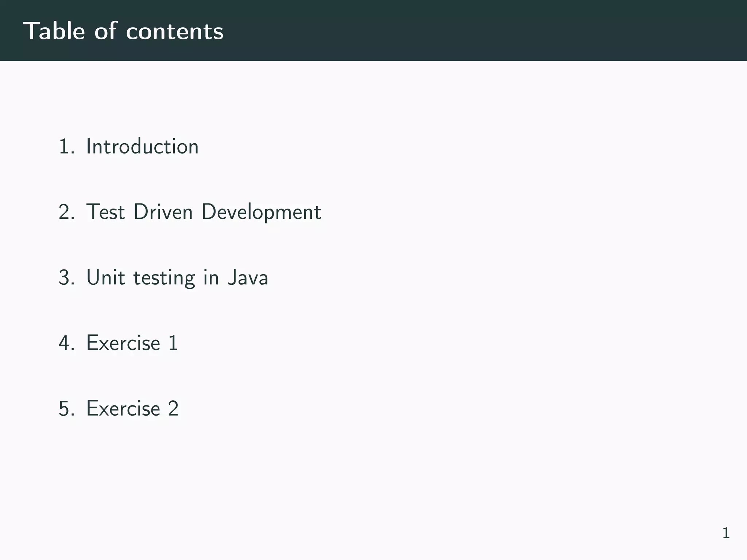Viewport: 747px width, 560px height.
Task: Click the list number before Introduction
Action: 66,147
